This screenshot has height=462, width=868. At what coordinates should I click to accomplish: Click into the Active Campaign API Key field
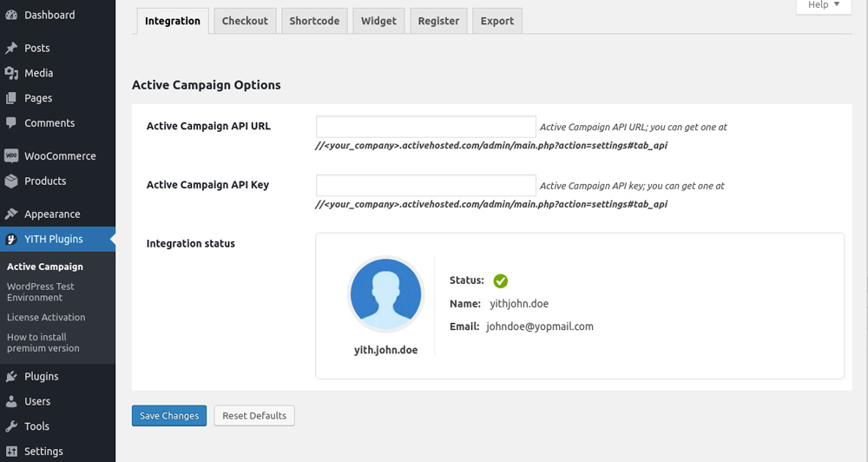click(425, 186)
